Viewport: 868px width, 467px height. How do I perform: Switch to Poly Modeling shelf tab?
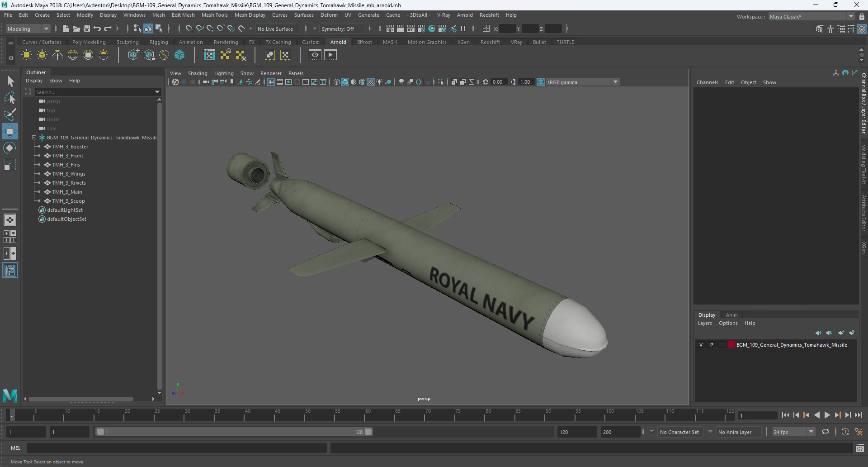(x=89, y=42)
